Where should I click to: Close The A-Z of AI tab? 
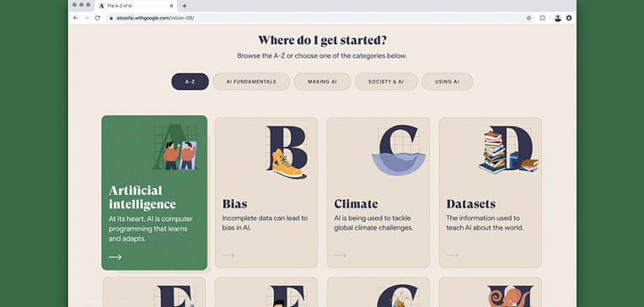[172, 6]
